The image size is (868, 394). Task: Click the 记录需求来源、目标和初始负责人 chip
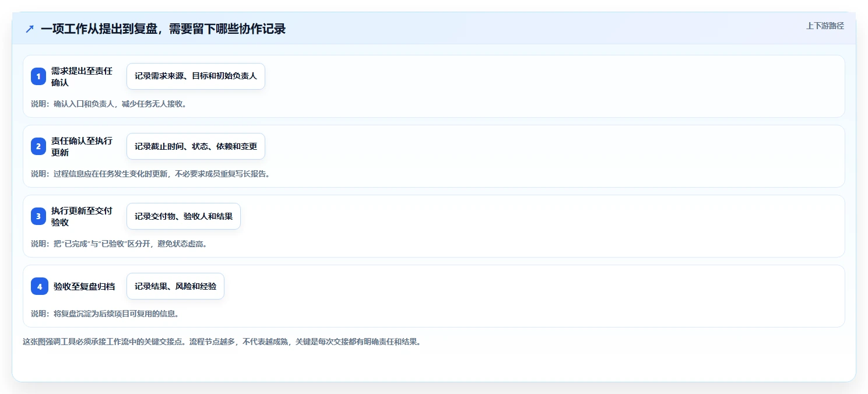(x=196, y=76)
